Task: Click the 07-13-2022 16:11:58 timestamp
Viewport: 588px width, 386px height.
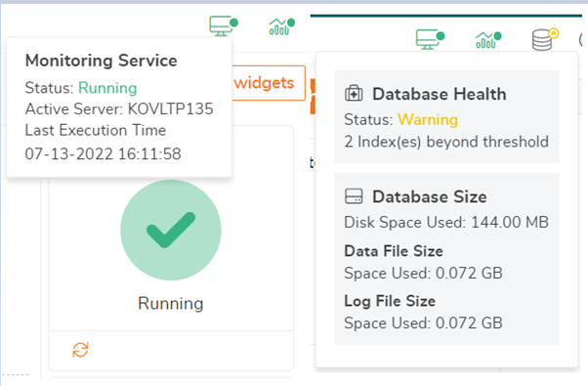Action: click(104, 154)
